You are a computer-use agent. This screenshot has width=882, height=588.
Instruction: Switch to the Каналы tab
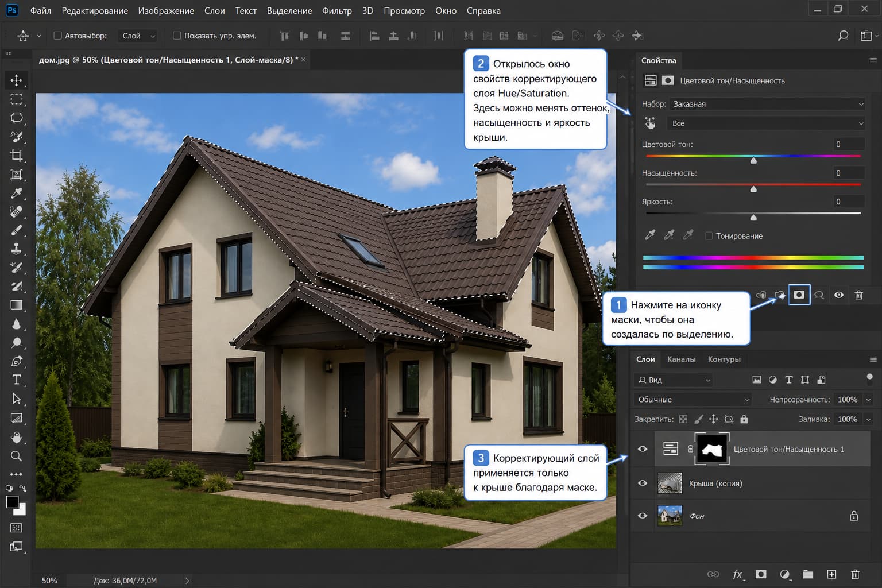pyautogui.click(x=681, y=359)
